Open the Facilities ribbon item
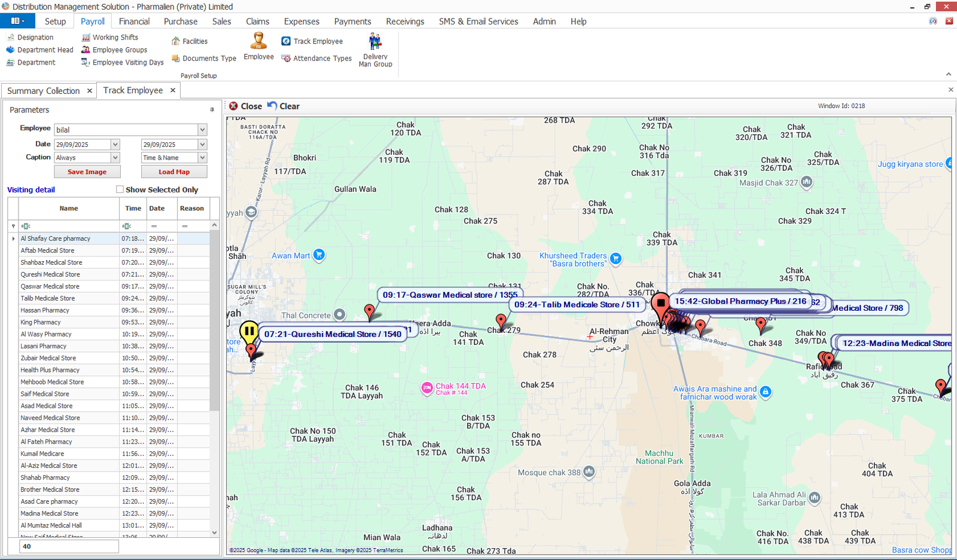 point(176,41)
